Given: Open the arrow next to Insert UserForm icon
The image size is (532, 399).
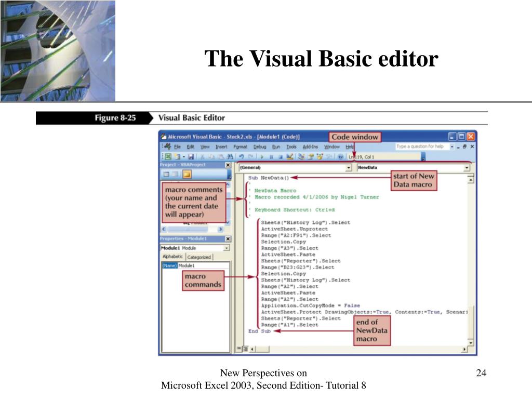Looking at the screenshot, I should 183,157.
